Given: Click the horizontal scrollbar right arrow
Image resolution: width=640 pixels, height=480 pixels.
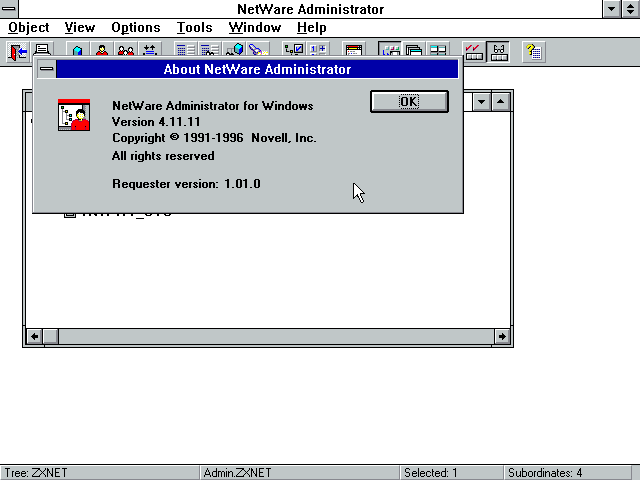Looking at the screenshot, I should pyautogui.click(x=502, y=337).
